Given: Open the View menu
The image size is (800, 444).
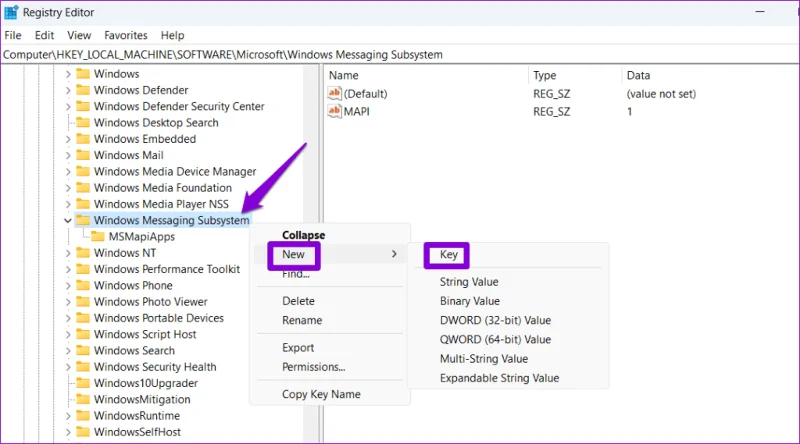Looking at the screenshot, I should pos(79,35).
